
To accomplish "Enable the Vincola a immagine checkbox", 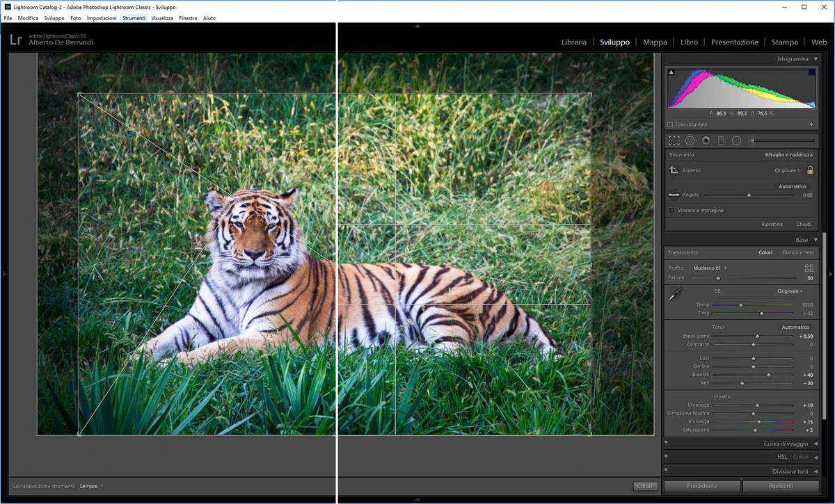I will (671, 210).
